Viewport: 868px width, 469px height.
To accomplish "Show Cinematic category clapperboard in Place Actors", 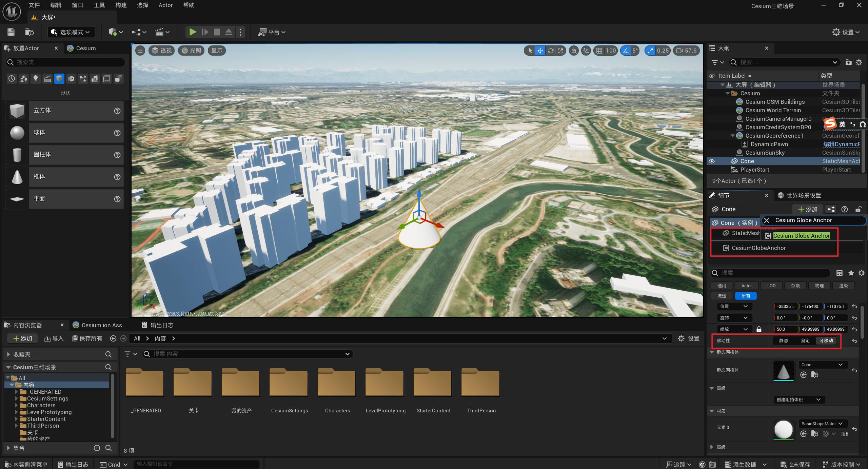I will click(x=47, y=79).
